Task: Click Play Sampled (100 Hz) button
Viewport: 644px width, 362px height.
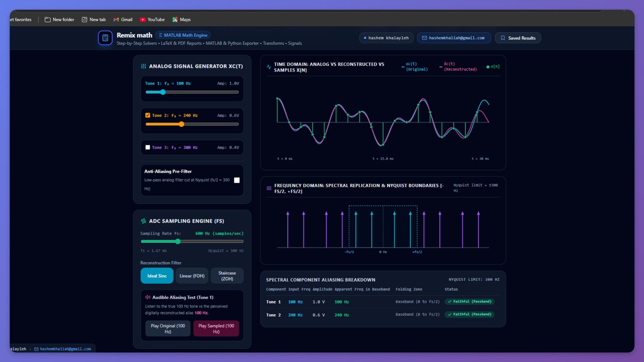Action: [x=216, y=328]
